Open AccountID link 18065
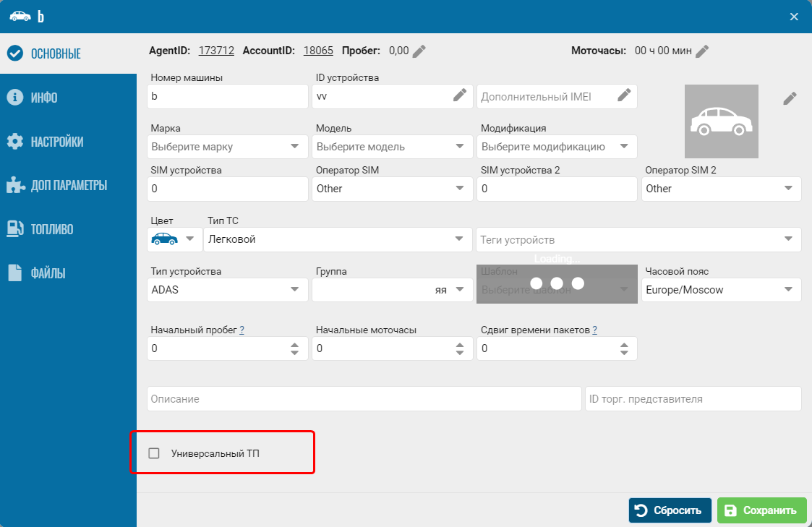This screenshot has width=812, height=527. (318, 51)
